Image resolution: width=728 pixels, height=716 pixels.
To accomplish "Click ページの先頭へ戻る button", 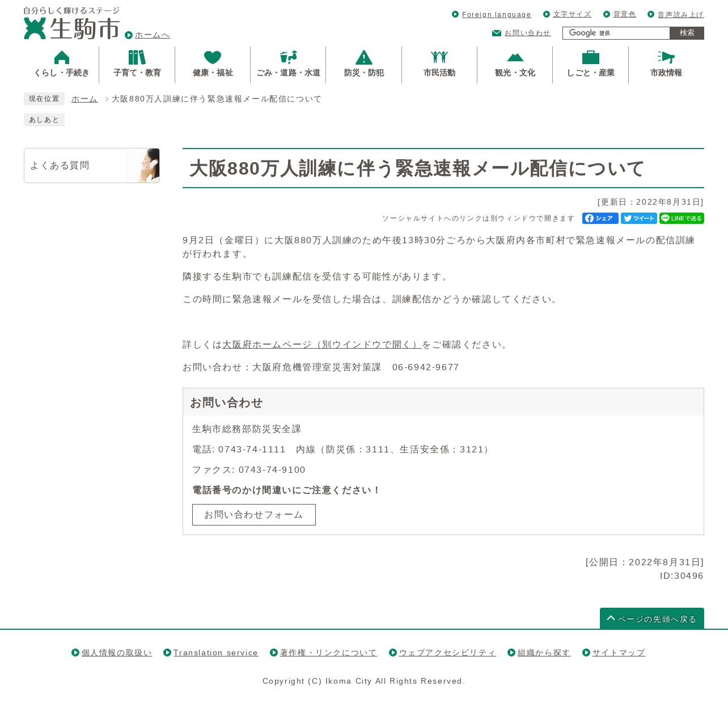I will coord(652,618).
